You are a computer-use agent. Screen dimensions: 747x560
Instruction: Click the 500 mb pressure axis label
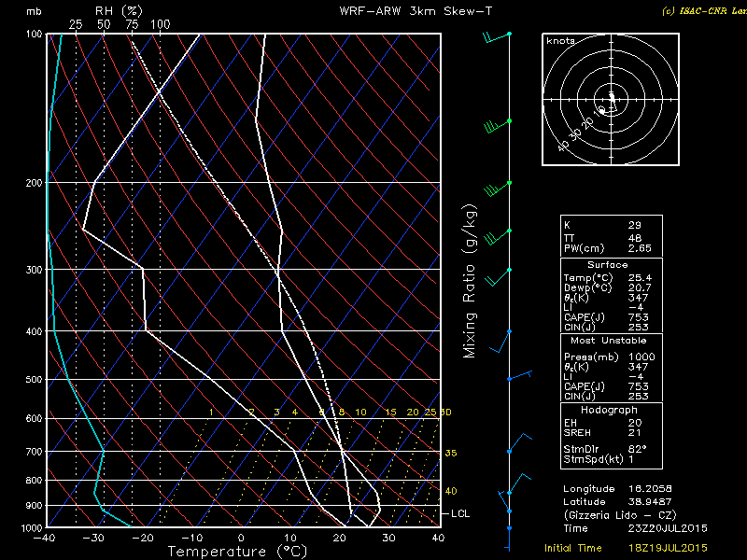(x=34, y=380)
